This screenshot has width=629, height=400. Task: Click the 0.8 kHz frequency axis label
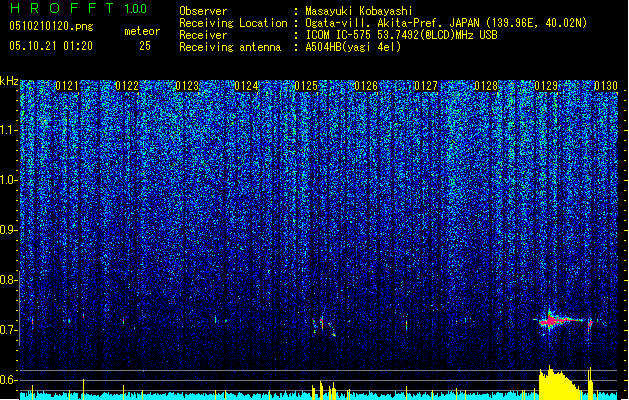click(x=8, y=280)
